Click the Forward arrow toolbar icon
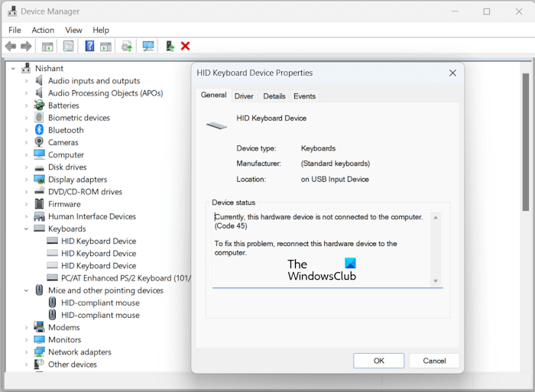Viewport: 535px width, 392px height. [x=26, y=46]
